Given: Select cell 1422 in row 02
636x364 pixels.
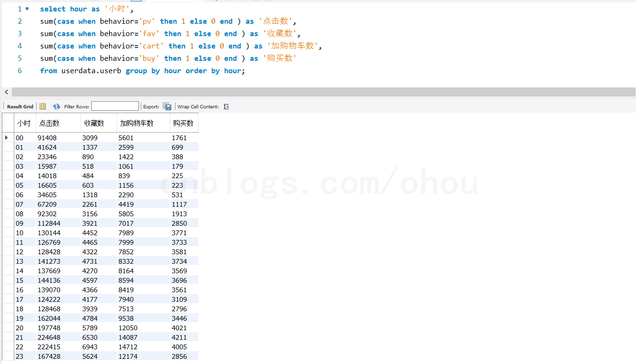Looking at the screenshot, I should coord(143,157).
